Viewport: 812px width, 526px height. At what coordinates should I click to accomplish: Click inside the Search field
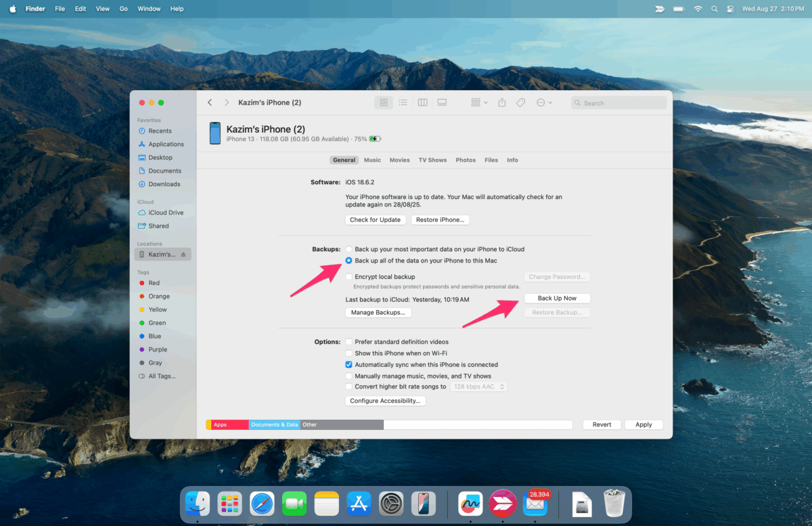click(x=617, y=102)
